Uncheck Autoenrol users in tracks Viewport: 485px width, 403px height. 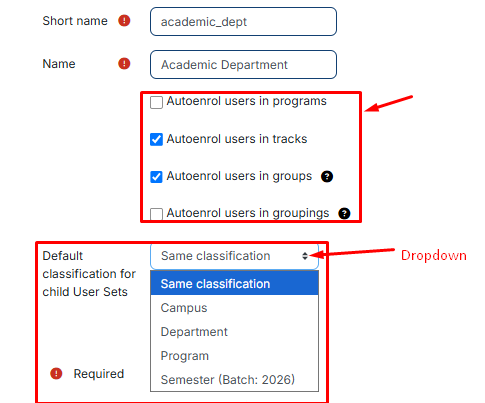[x=156, y=139]
